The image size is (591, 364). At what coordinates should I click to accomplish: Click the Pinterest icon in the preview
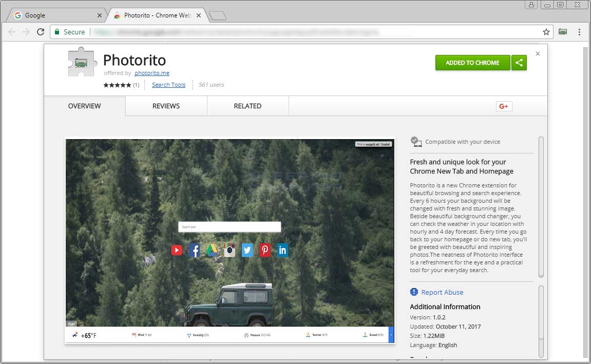[265, 250]
